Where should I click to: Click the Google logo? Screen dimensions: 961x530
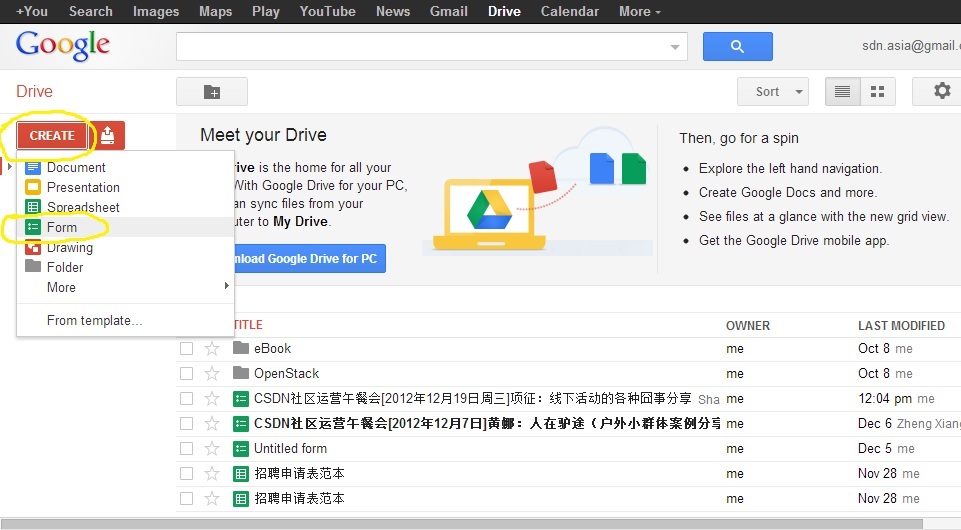pyautogui.click(x=63, y=46)
